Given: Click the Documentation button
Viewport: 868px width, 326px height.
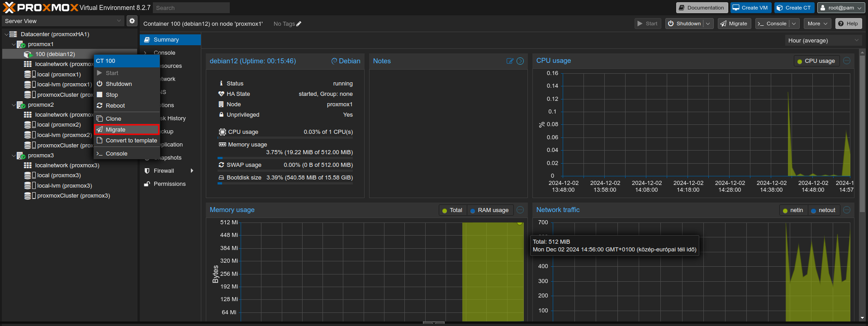Looking at the screenshot, I should tap(702, 8).
